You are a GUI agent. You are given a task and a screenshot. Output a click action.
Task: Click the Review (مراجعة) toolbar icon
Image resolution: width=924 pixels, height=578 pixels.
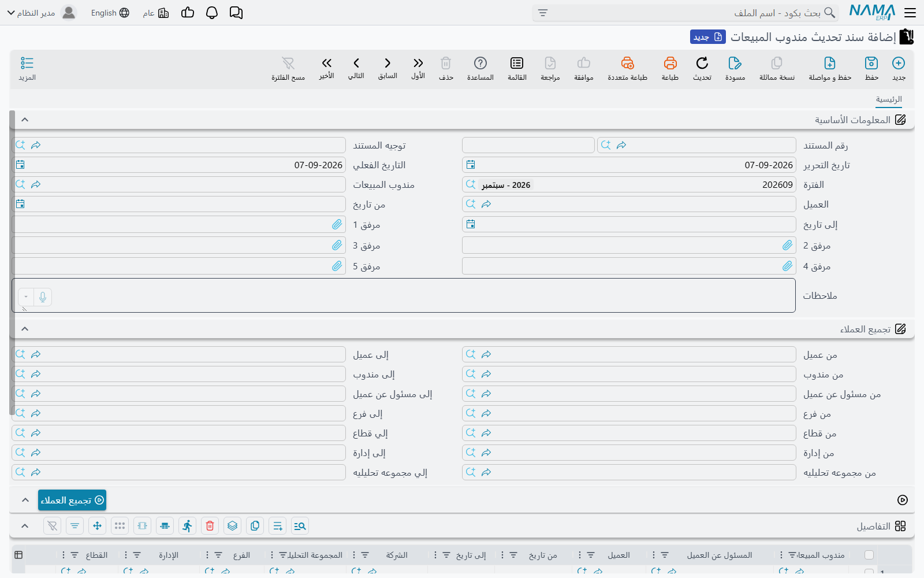[550, 63]
